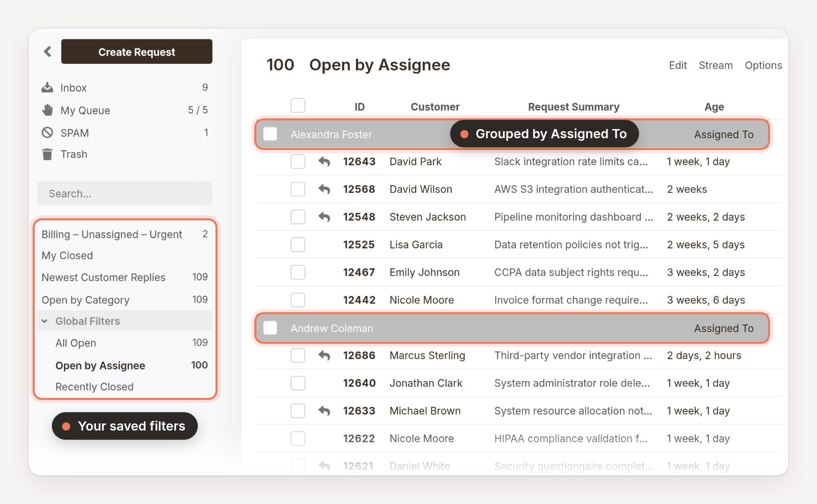
Task: Click into the Search field
Action: pos(125,193)
